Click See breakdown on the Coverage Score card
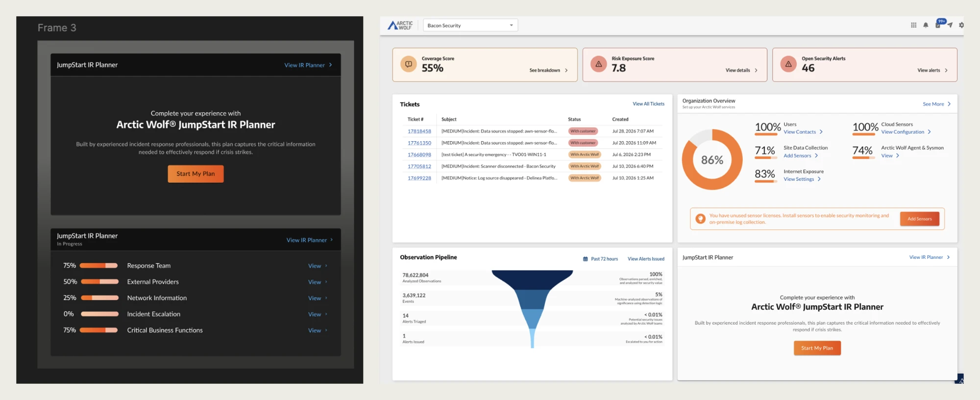Image resolution: width=980 pixels, height=400 pixels. click(x=544, y=71)
